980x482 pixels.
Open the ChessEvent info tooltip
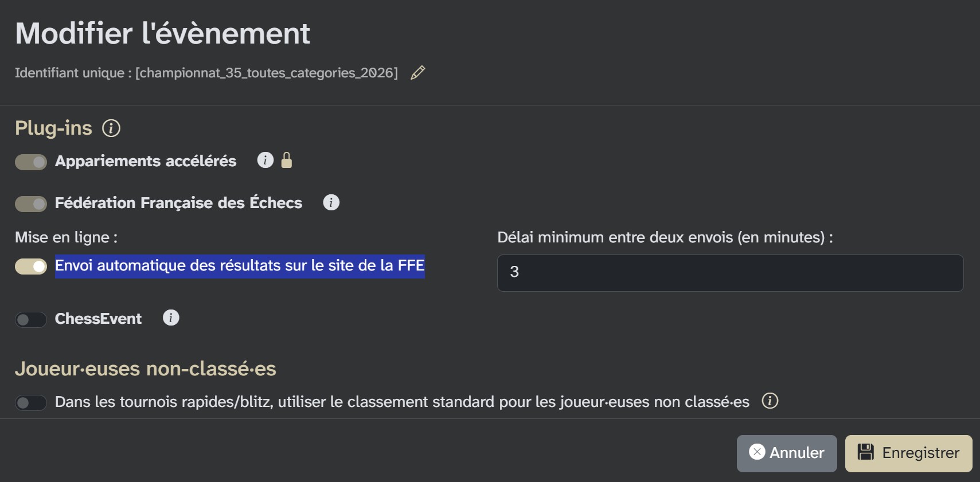(170, 318)
